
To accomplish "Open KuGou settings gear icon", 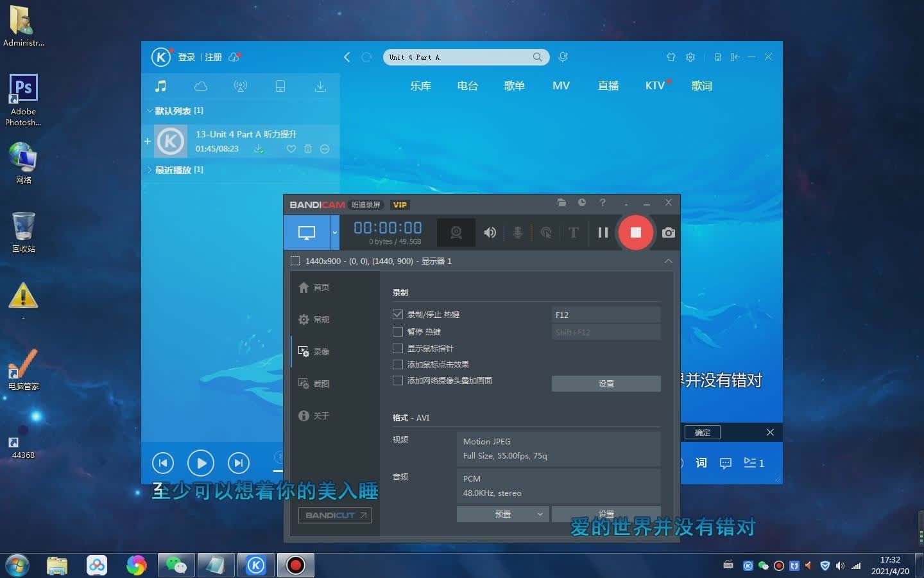I will pos(690,57).
